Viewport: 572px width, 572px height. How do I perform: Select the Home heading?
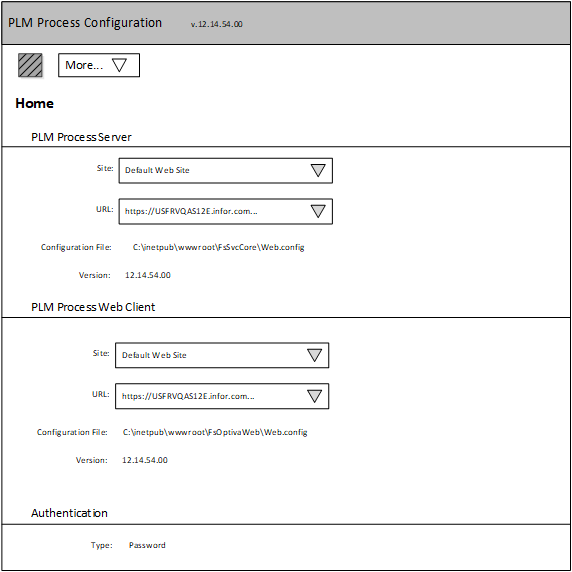tap(35, 104)
